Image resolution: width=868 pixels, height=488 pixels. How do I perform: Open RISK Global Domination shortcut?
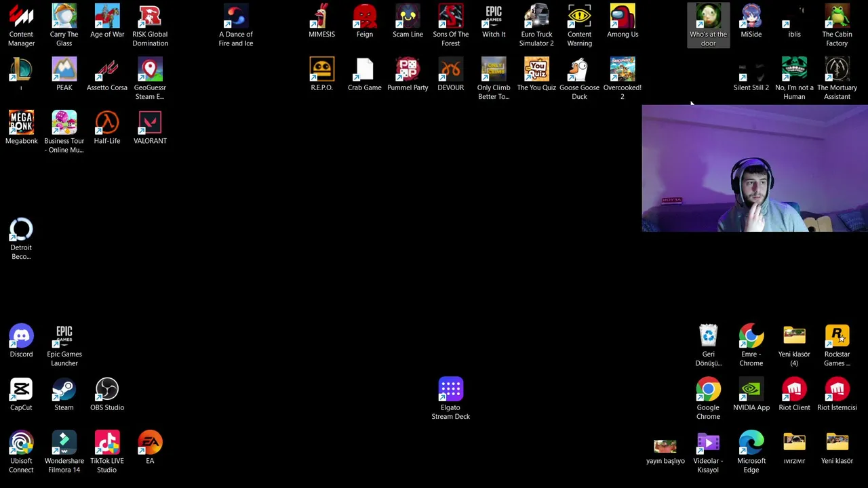tap(150, 25)
